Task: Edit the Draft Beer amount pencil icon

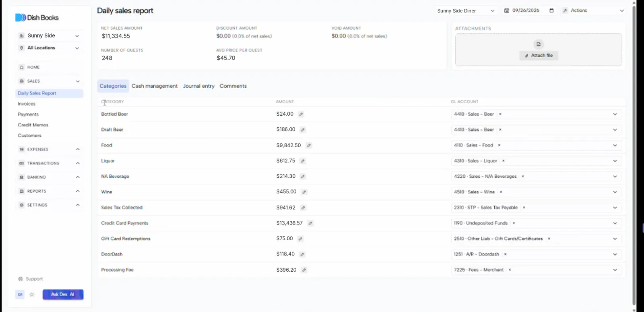Action: (303, 130)
